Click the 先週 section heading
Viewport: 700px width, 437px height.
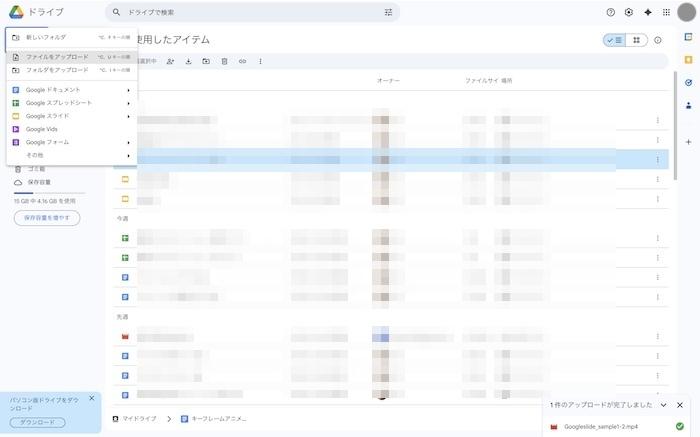click(122, 317)
